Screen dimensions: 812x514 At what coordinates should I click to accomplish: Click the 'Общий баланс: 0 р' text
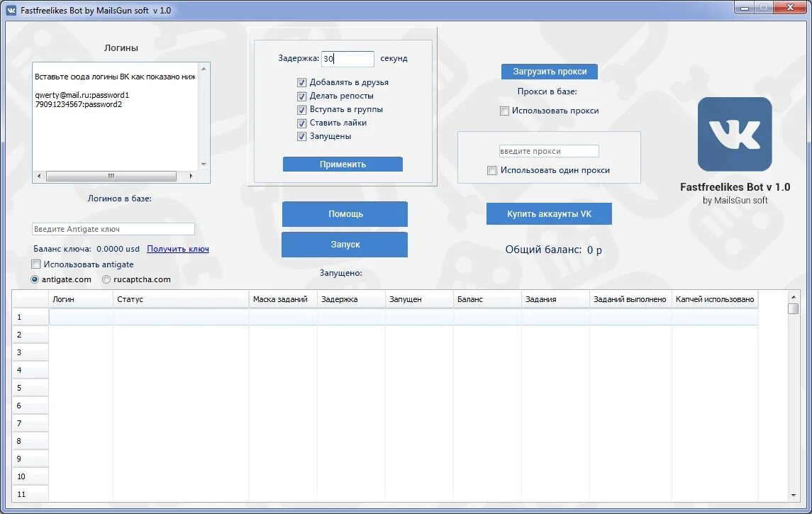(553, 250)
